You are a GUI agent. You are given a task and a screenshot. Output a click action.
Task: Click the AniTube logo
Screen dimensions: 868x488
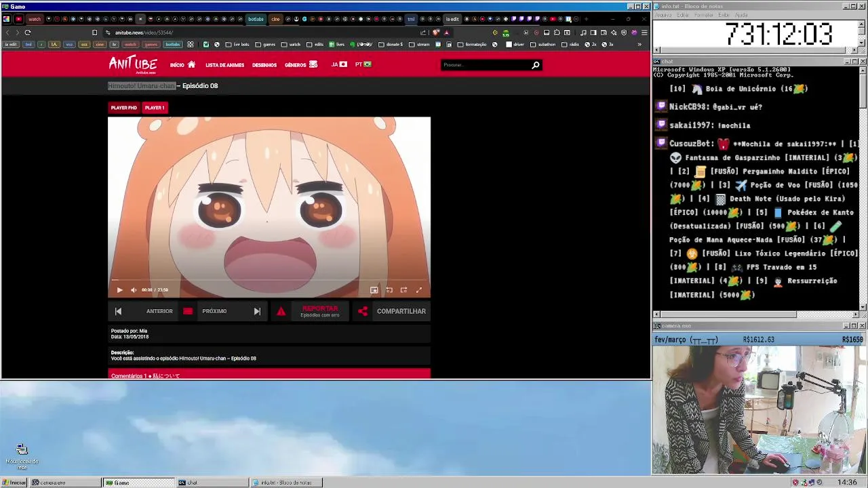(133, 64)
